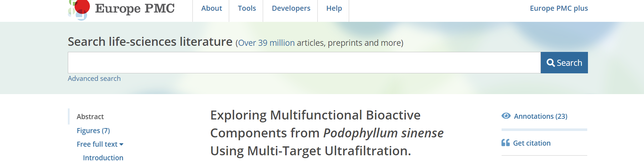Open the Developers menu item
Viewport: 644px width, 161px height.
291,8
